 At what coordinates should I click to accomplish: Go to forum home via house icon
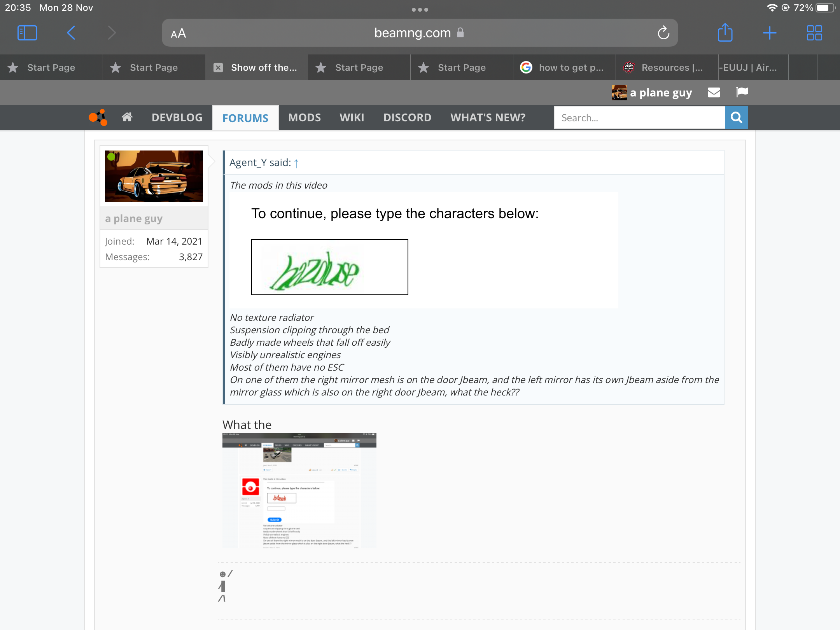point(127,117)
